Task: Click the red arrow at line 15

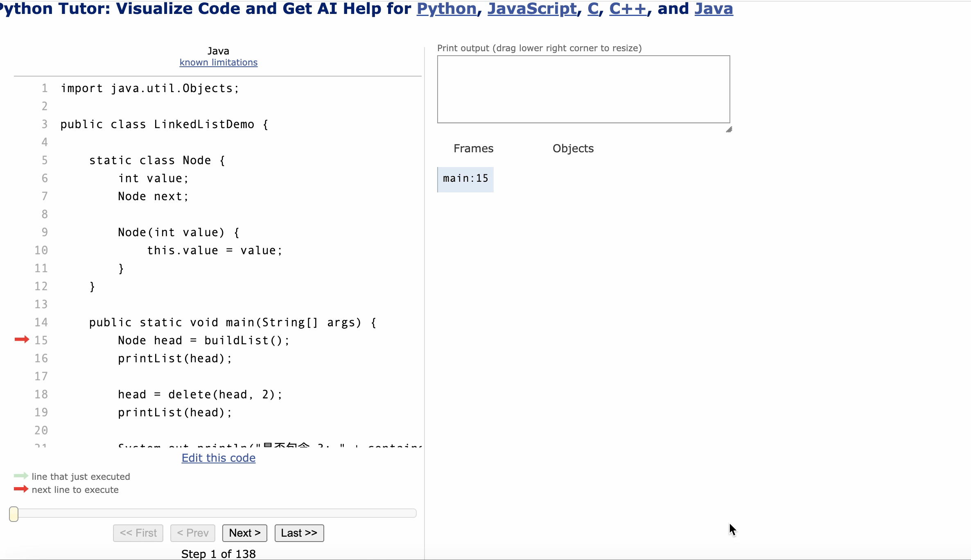Action: click(x=22, y=339)
